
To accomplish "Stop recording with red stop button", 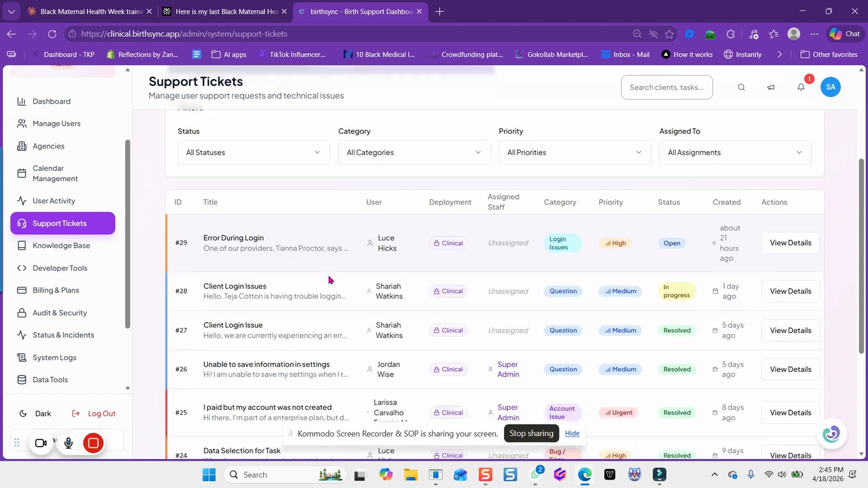I will (93, 443).
